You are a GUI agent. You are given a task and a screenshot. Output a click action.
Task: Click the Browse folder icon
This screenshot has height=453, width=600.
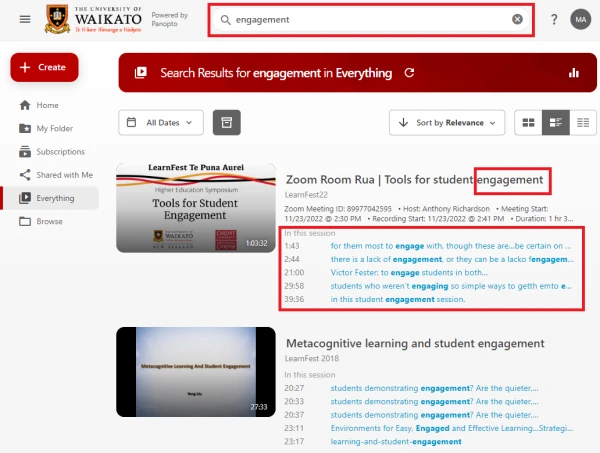pos(25,222)
